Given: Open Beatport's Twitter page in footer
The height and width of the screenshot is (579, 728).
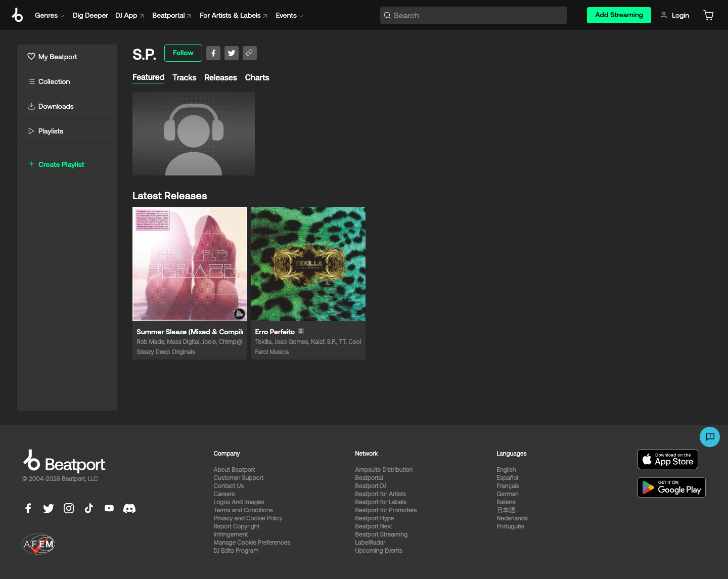Looking at the screenshot, I should pyautogui.click(x=49, y=508).
